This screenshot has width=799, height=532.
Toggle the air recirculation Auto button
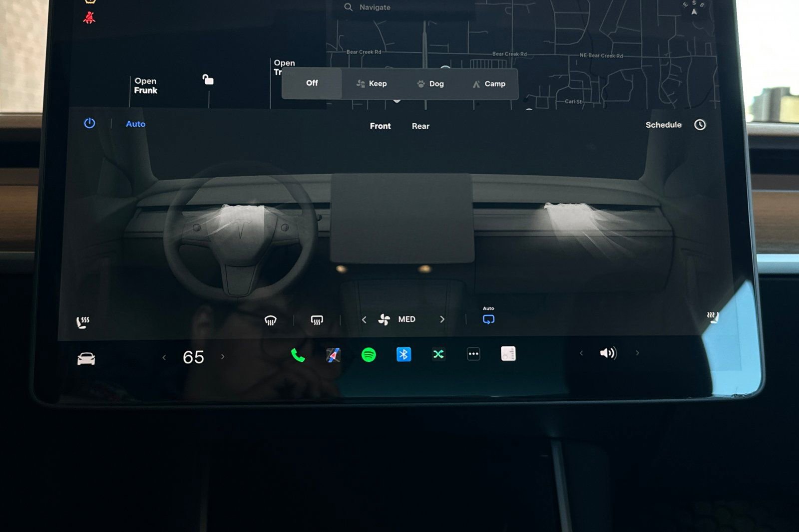pos(488,319)
